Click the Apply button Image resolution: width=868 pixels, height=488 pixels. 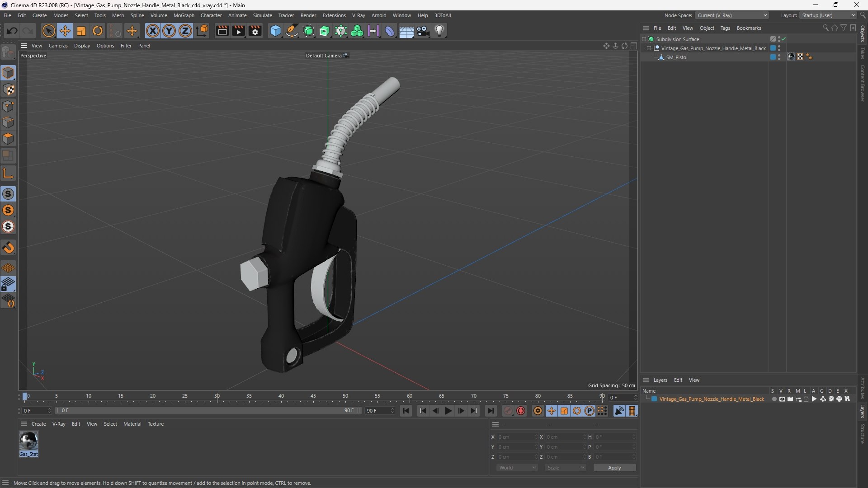(614, 468)
